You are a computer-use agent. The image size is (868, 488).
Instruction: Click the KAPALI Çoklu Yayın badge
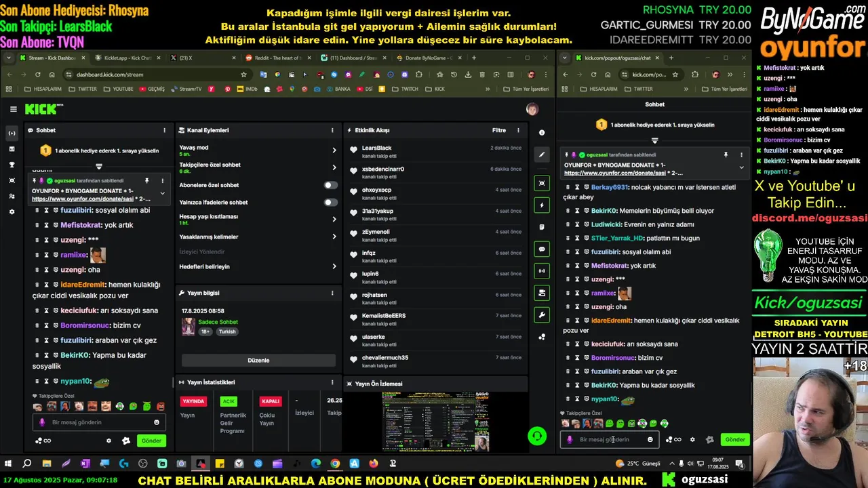click(x=271, y=401)
